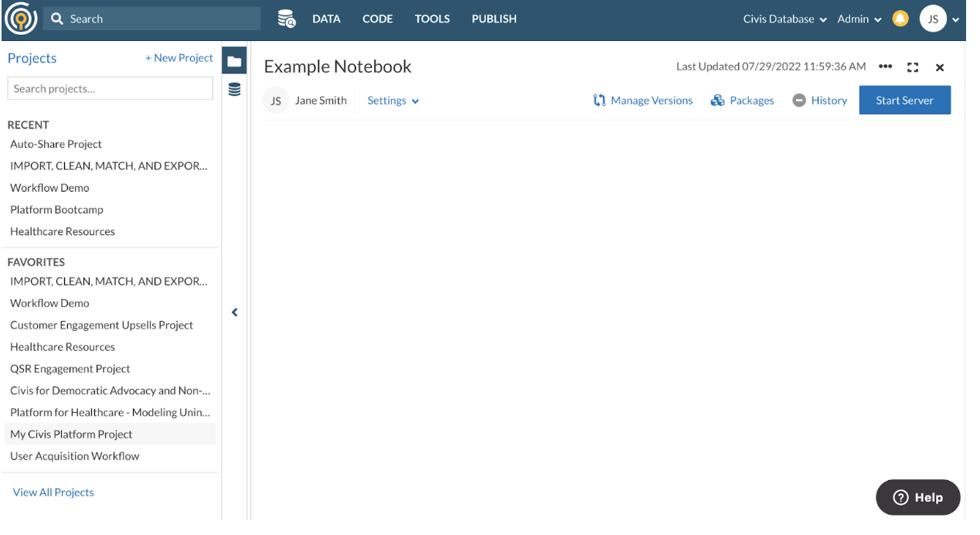Open IMPORT, CLEAN, MATCH project under Favorites
980x535 pixels.
[110, 281]
